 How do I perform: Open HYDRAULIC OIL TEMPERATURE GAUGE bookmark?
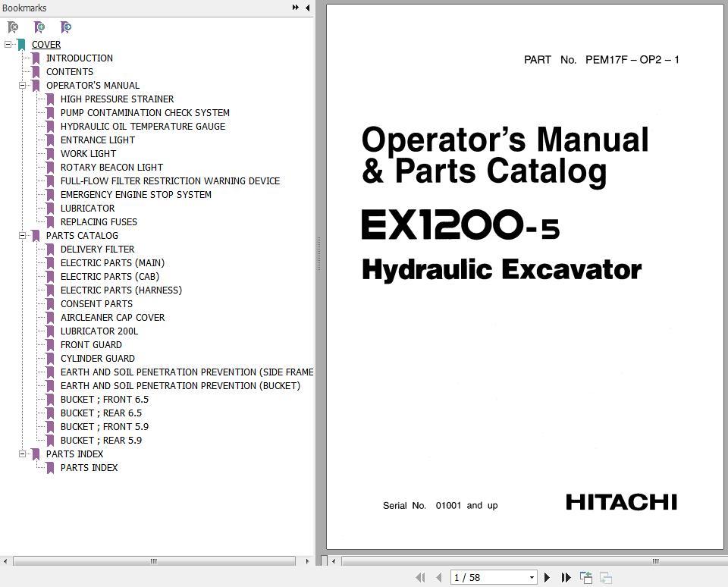click(x=143, y=127)
